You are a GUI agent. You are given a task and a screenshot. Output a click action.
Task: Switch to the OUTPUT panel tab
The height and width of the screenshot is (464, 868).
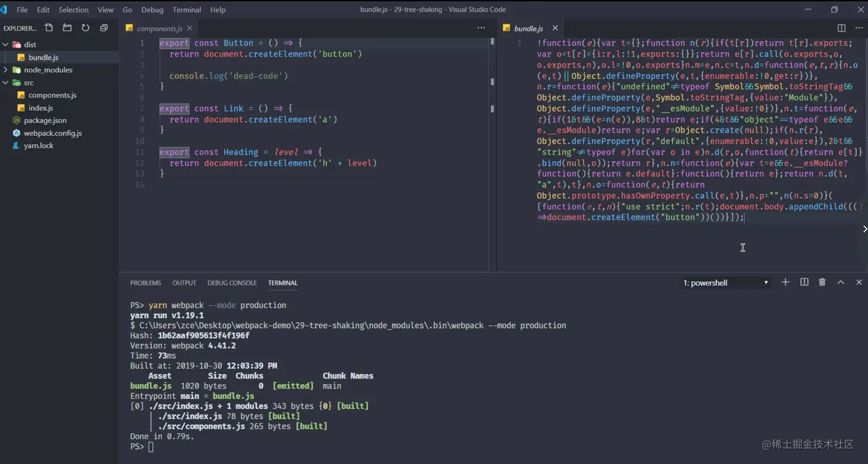coord(184,283)
